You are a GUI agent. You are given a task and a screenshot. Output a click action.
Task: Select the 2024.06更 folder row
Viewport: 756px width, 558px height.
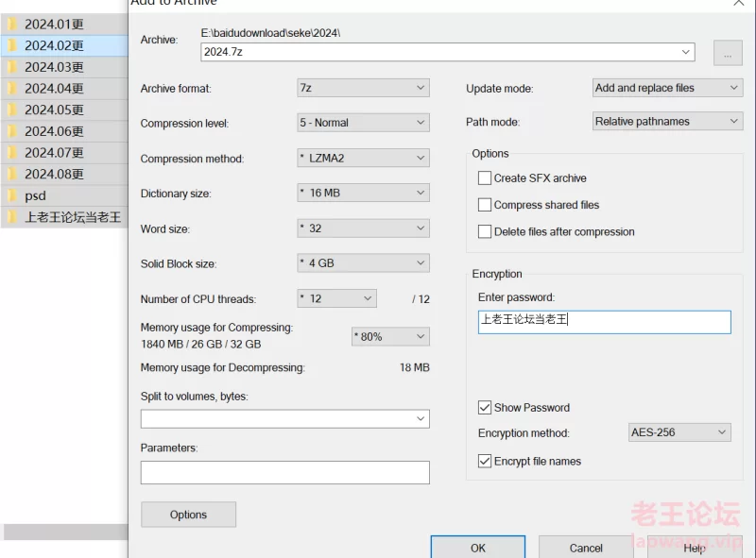pyautogui.click(x=64, y=131)
